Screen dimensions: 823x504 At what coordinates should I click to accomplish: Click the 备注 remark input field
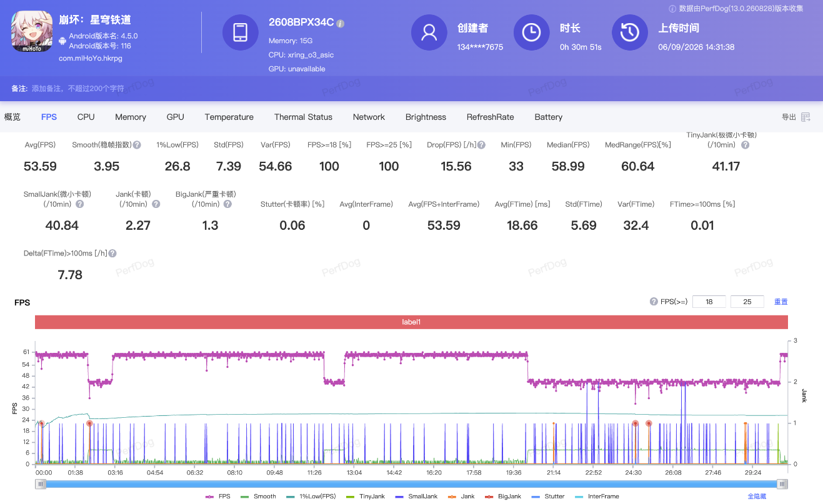tap(78, 89)
